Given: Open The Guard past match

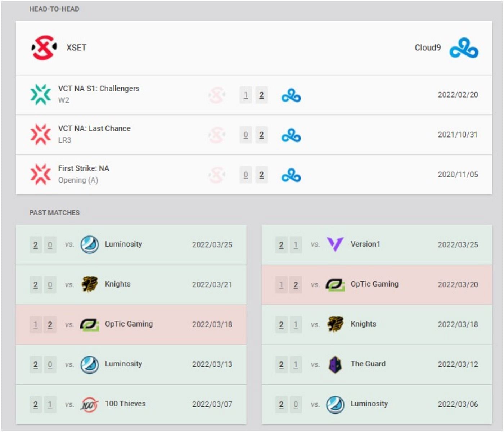Looking at the screenshot, I should [x=377, y=365].
